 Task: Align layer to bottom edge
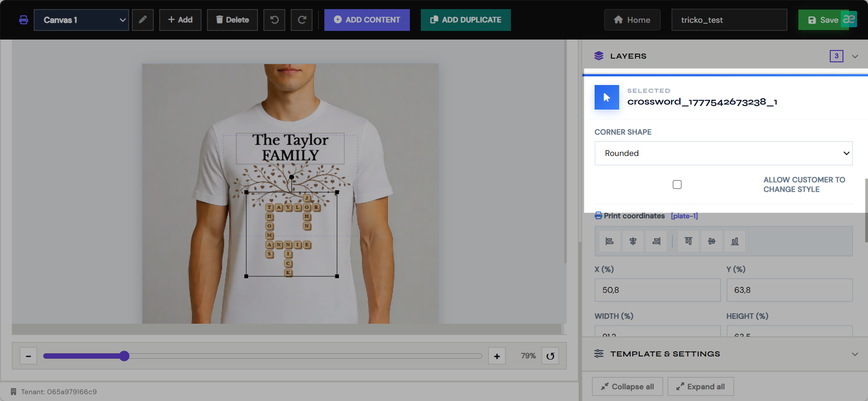tap(735, 241)
